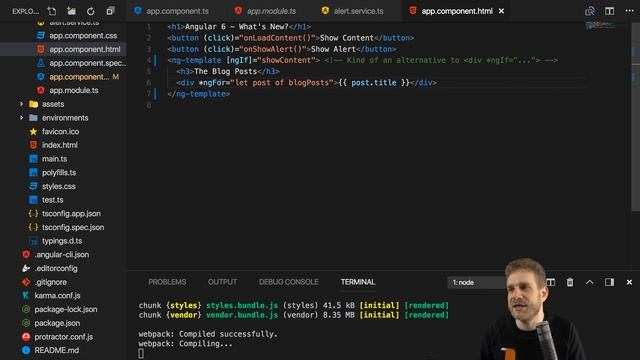Open test.ts in explorer
The width and height of the screenshot is (640, 360).
point(52,200)
